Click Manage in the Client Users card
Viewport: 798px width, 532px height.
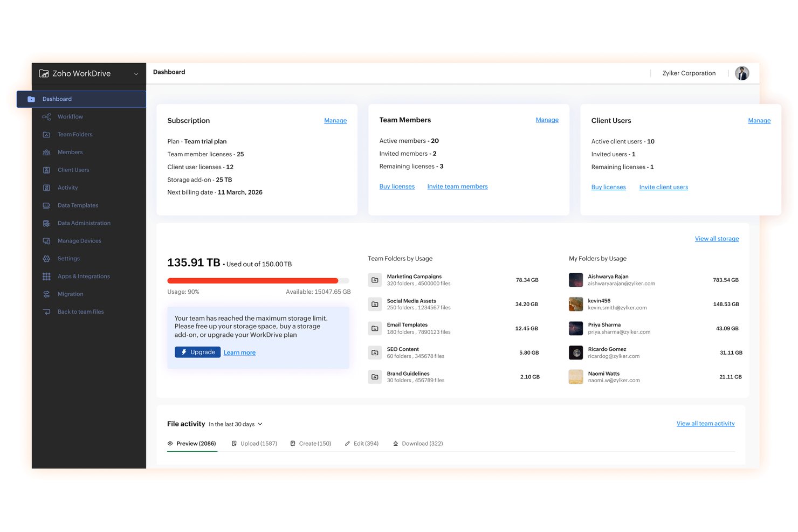coord(759,121)
